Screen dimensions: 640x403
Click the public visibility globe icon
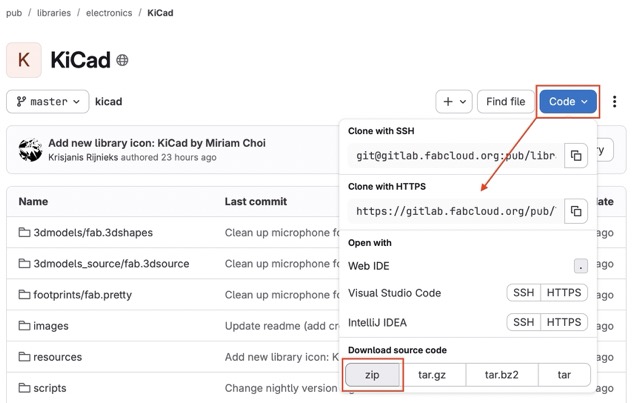click(x=122, y=61)
